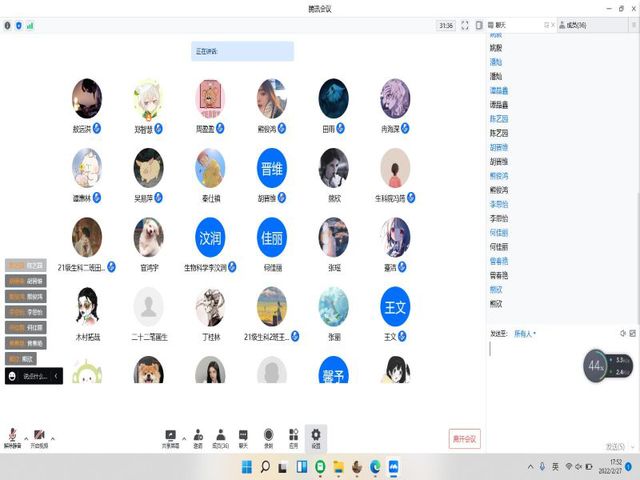The height and width of the screenshot is (480, 640).
Task: Click the Send button below the chat box
Action: 614,446
